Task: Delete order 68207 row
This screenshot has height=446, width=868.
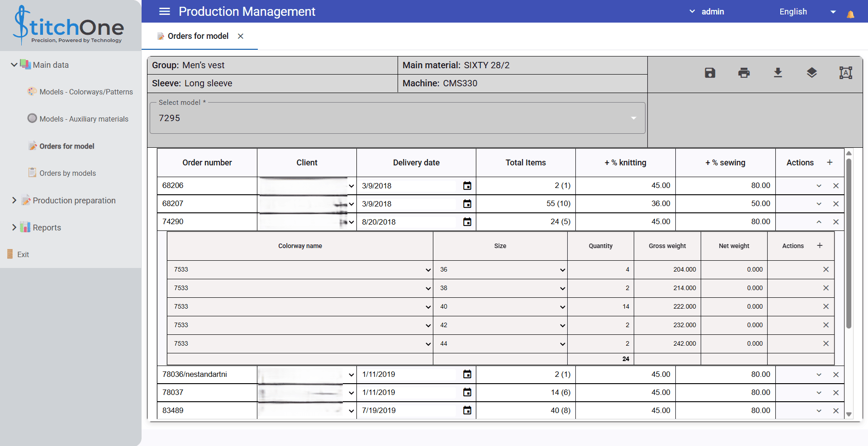Action: click(836, 204)
